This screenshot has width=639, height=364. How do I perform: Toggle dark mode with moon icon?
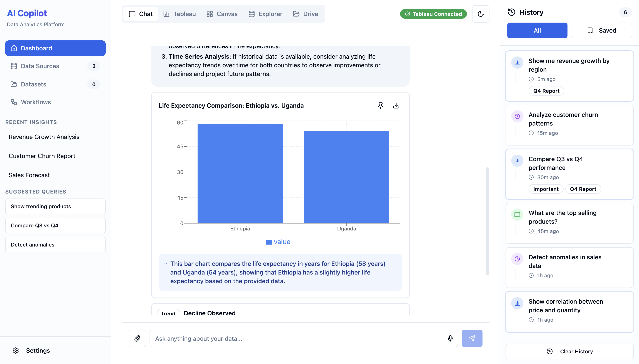pos(481,14)
